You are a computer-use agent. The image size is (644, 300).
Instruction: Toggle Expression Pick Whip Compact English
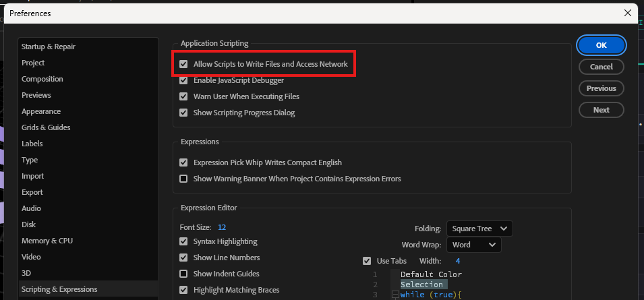[183, 162]
